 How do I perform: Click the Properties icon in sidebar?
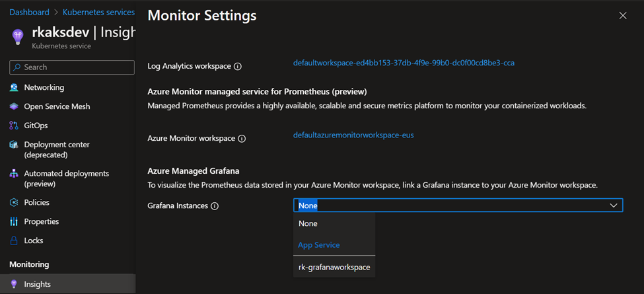(x=14, y=222)
